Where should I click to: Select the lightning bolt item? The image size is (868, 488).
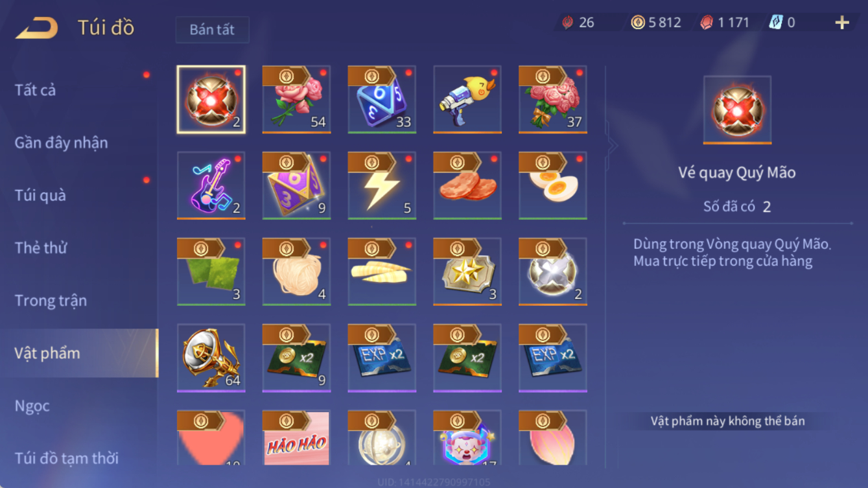382,186
